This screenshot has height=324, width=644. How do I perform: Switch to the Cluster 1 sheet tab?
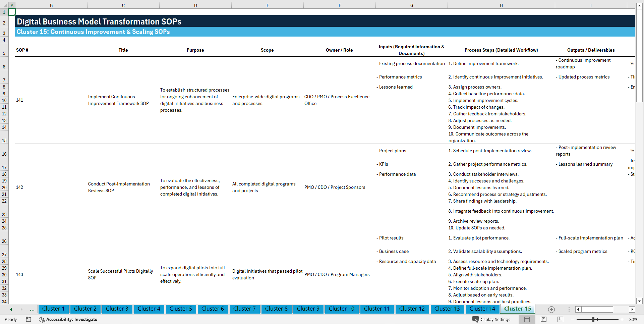(x=53, y=309)
